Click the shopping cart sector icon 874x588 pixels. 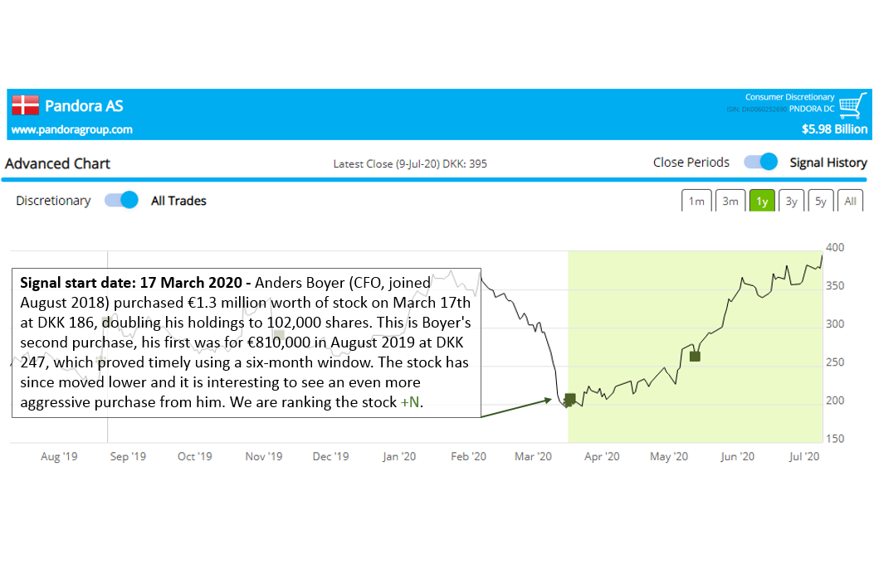851,106
